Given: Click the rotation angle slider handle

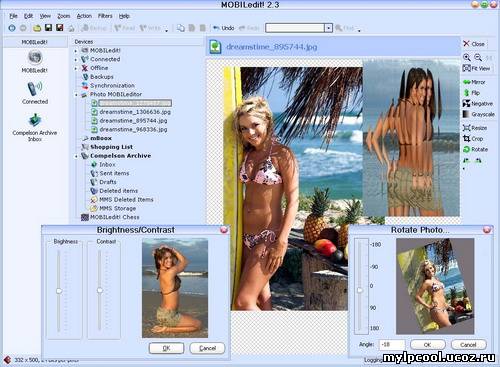Looking at the screenshot, I should coord(360,290).
